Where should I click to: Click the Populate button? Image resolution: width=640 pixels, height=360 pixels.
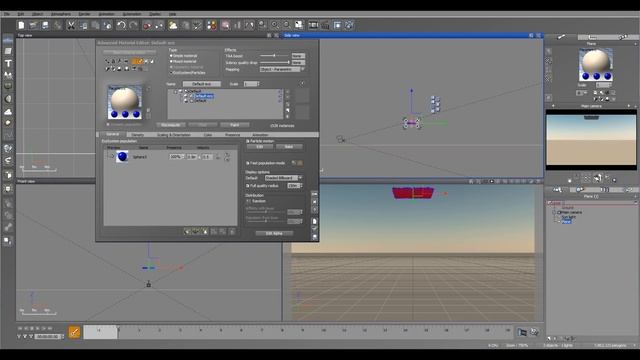pyautogui.click(x=171, y=125)
